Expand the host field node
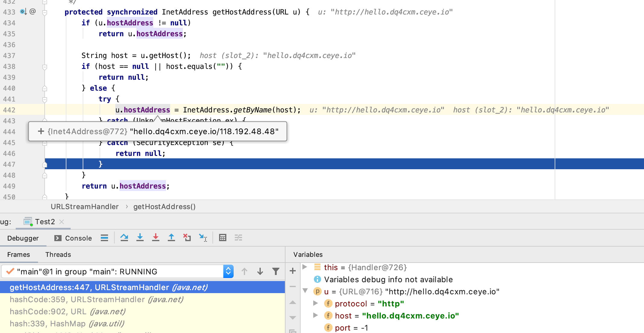Image resolution: width=644 pixels, height=333 pixels. coord(316,315)
